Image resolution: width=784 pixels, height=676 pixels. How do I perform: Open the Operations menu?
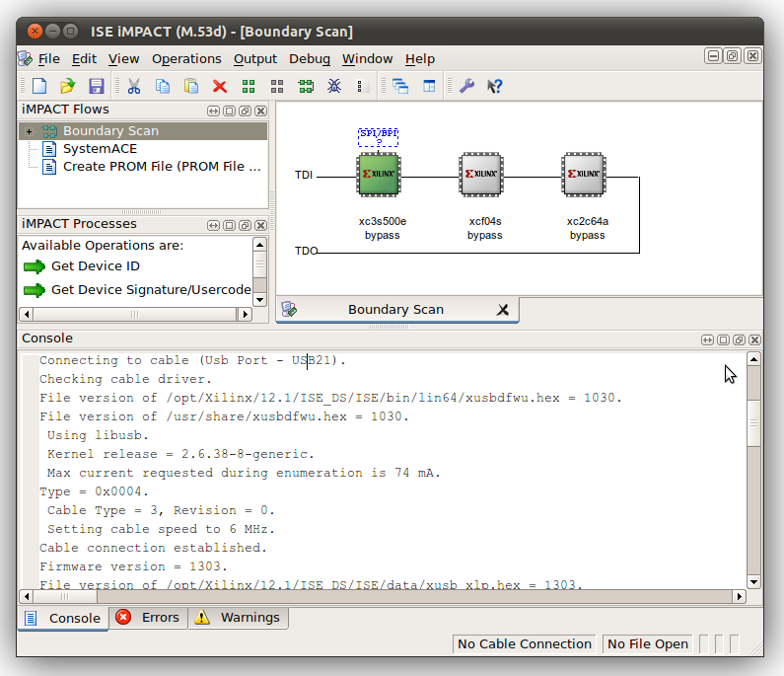pyautogui.click(x=186, y=59)
